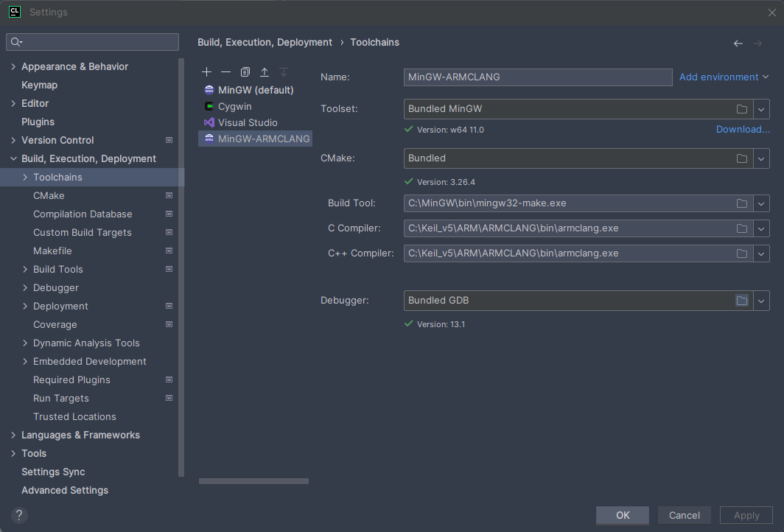This screenshot has width=784, height=532.
Task: Click project-level icon next to Run Targets
Action: (169, 398)
